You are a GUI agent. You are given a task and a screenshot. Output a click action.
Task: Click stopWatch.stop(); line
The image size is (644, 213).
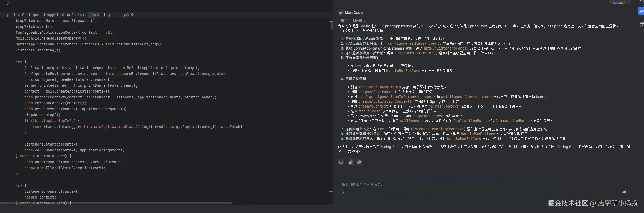(42, 115)
